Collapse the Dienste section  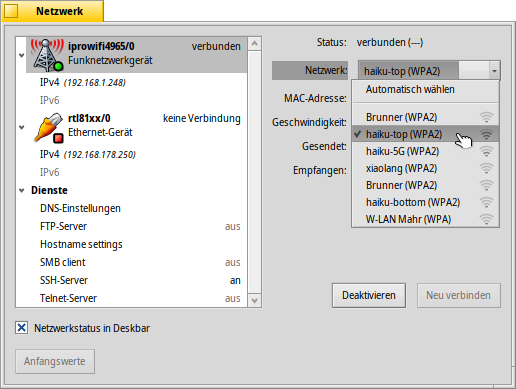(22, 191)
